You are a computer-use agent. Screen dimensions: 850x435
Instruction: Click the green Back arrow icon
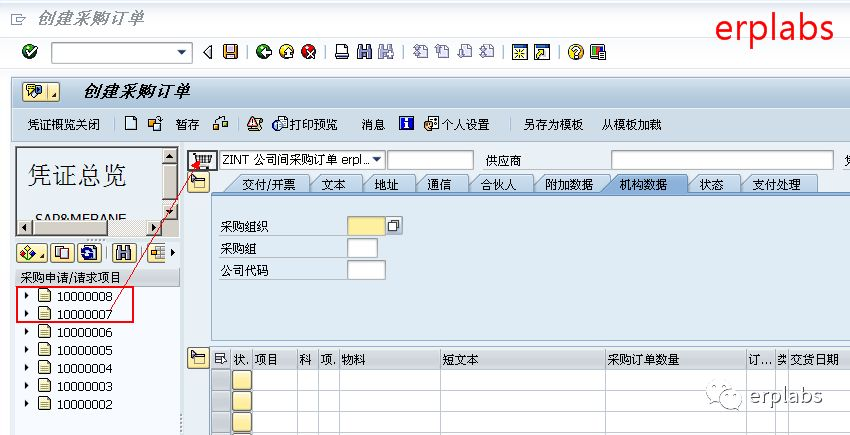click(264, 52)
